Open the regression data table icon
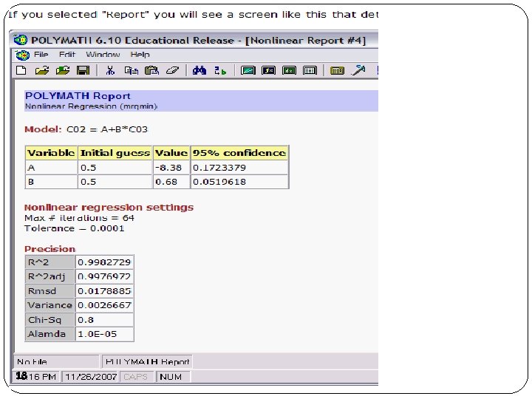 click(310, 70)
